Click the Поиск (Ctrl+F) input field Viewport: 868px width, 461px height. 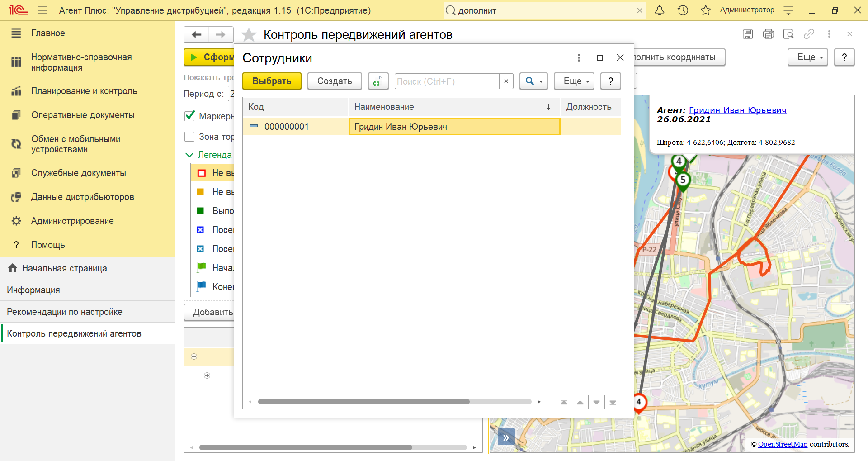tap(447, 81)
